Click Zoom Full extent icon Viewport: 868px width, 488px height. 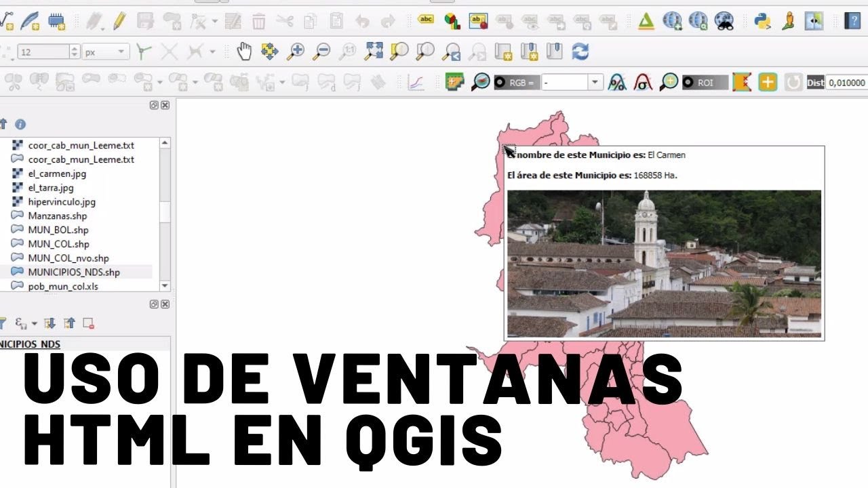[x=374, y=51]
